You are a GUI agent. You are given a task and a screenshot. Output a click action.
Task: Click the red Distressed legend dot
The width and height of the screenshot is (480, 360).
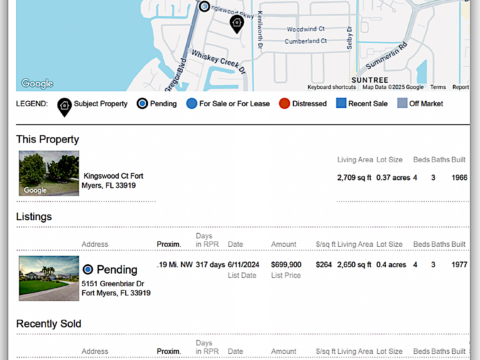(x=284, y=104)
